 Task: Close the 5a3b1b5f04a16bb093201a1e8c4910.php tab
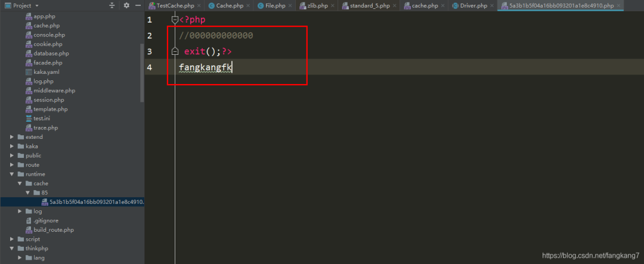pos(619,6)
